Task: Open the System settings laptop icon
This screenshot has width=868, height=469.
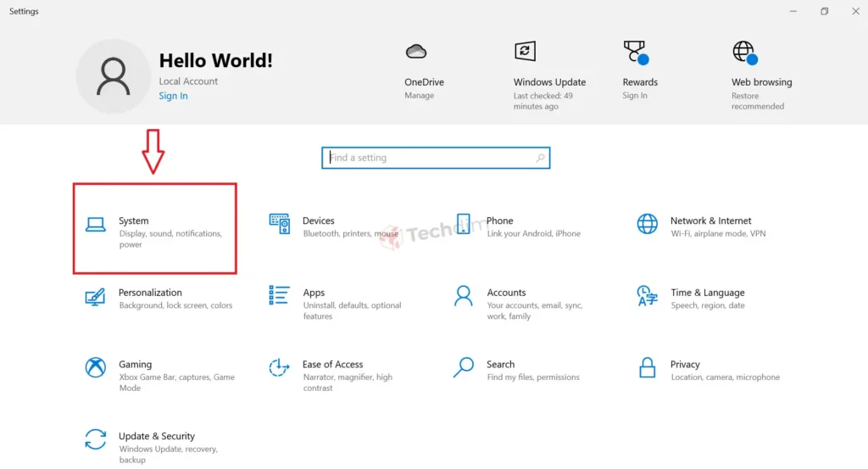Action: [x=95, y=225]
